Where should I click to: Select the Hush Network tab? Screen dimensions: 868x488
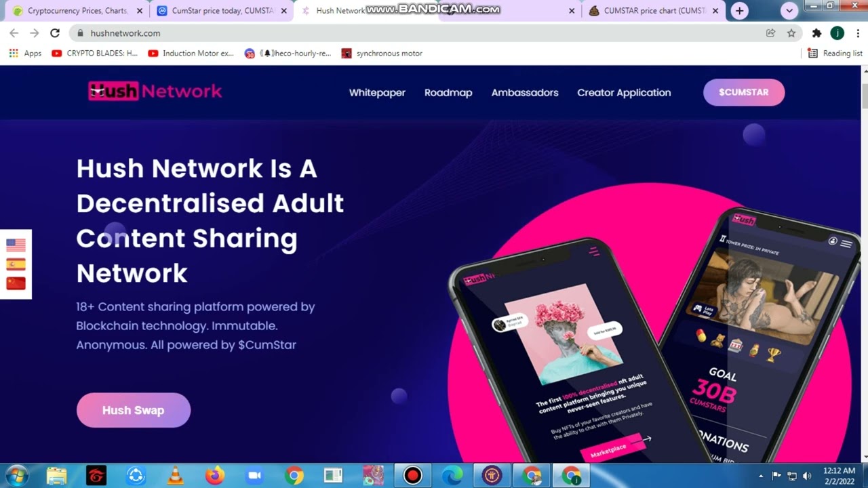pos(339,11)
